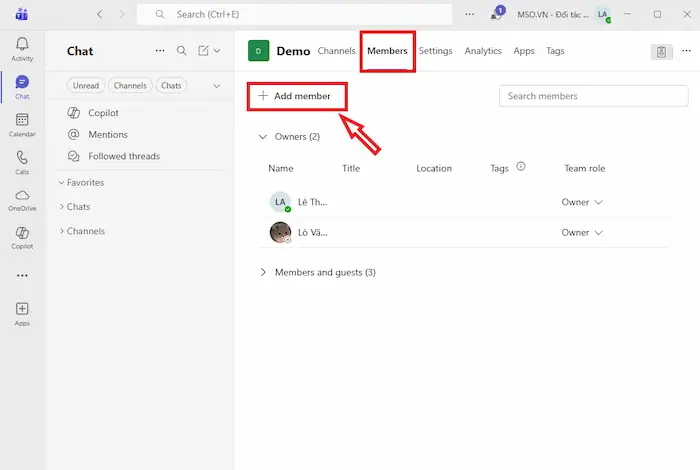Click the Add member button
Image resolution: width=700 pixels, height=470 pixels.
coord(297,96)
